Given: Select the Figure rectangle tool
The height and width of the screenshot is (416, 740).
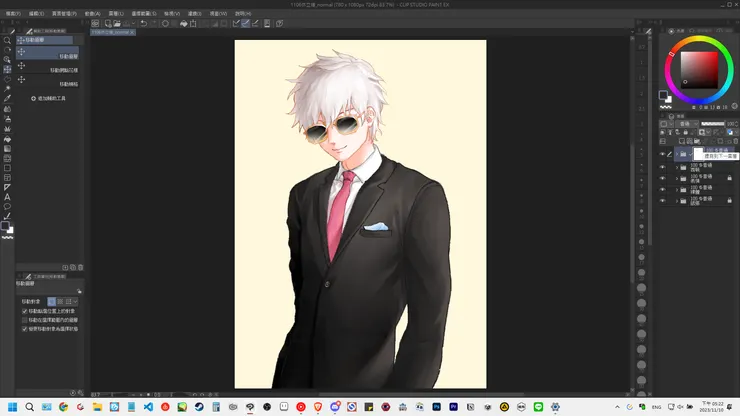Looking at the screenshot, I should point(7,168).
